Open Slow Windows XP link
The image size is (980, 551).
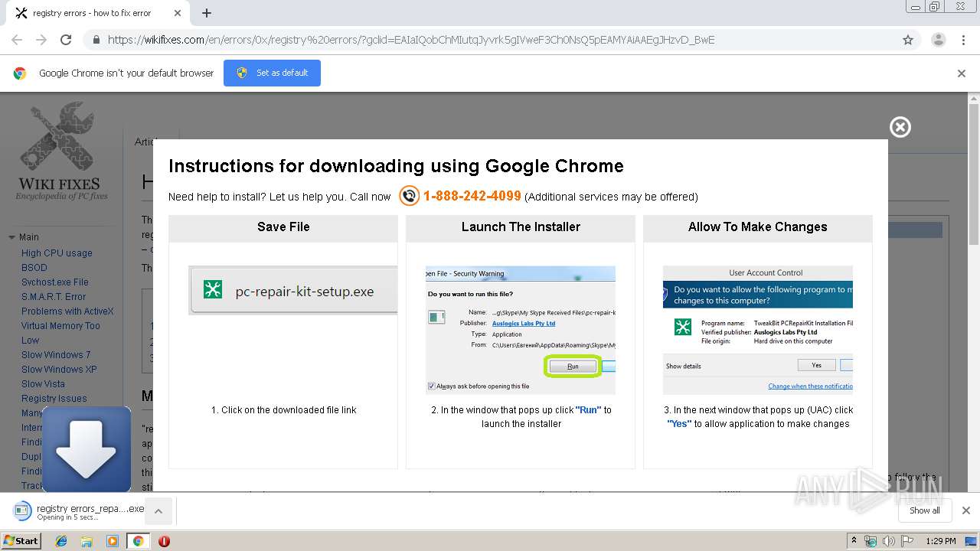pos(59,370)
